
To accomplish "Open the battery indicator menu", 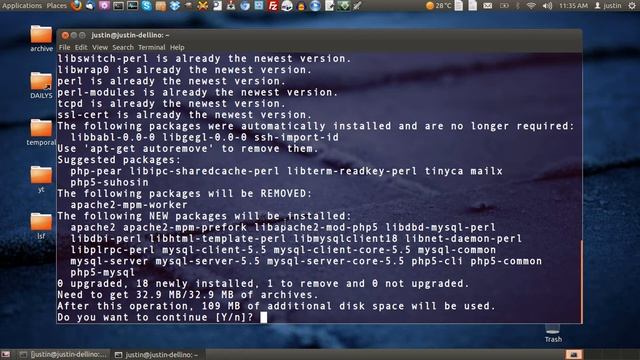I will pos(504,6).
